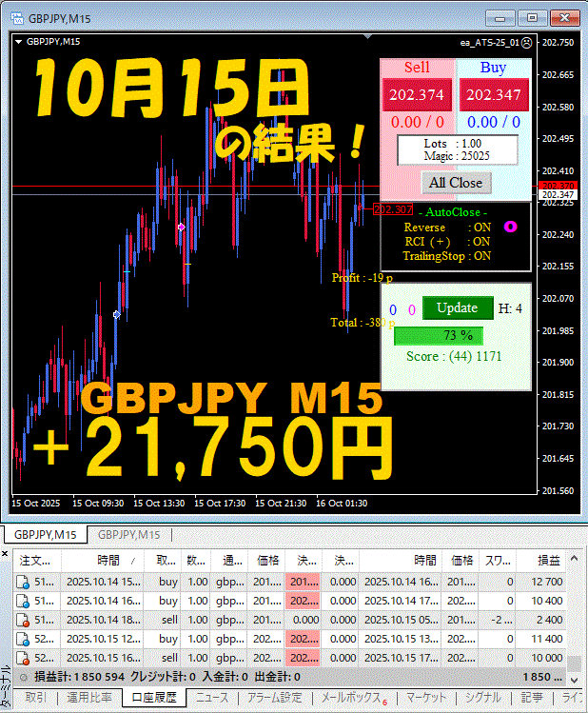Click the Buy price 202.347 button
588x713 pixels.
(x=494, y=94)
